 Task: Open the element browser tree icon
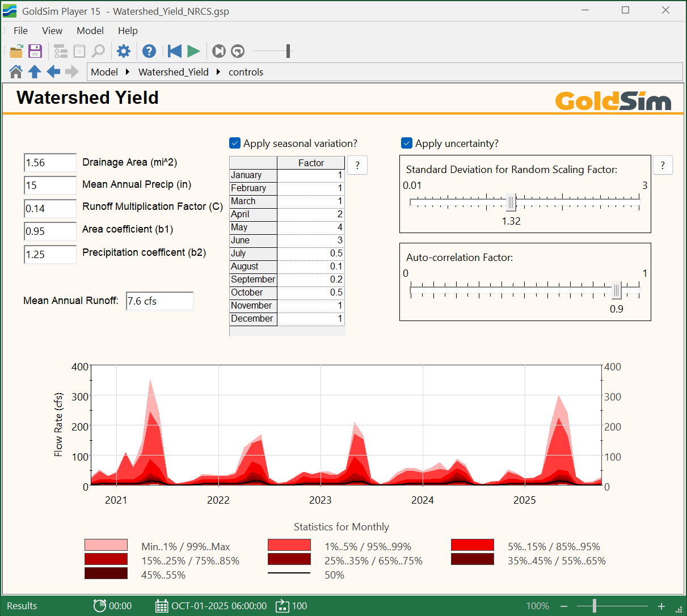[61, 51]
